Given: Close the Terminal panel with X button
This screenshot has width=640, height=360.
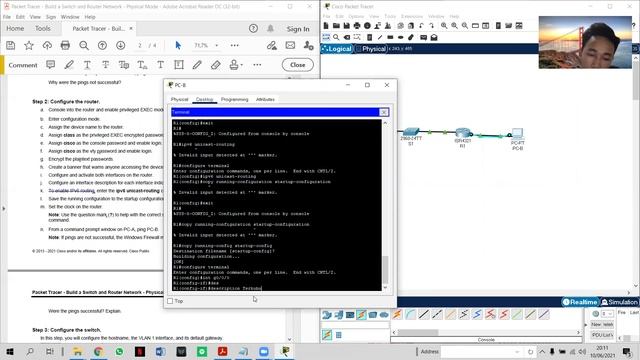Looking at the screenshot, I should 384,112.
